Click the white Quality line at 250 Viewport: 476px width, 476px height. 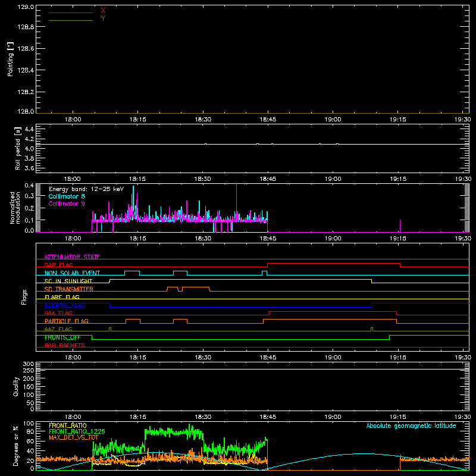click(x=252, y=369)
